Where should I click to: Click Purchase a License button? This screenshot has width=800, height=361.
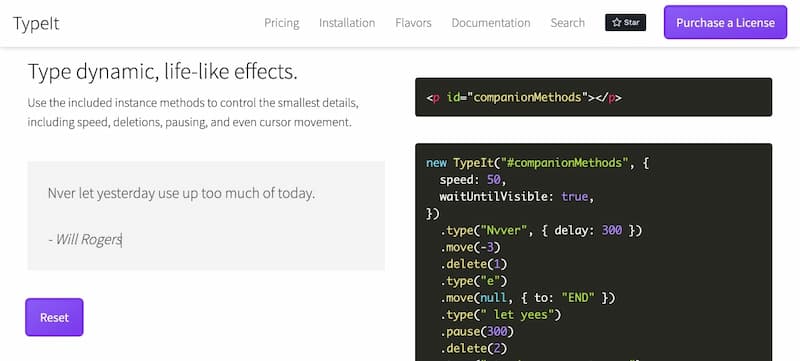(726, 22)
